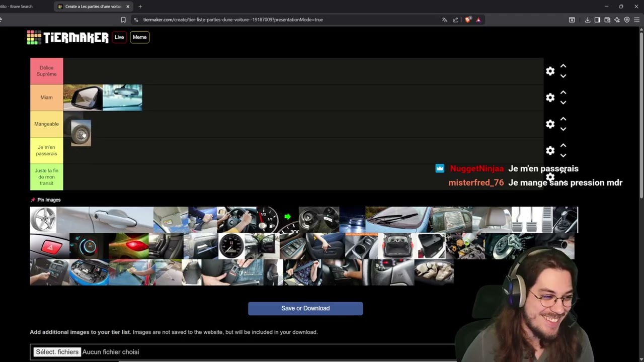Select the Je m'en passerais tier label
The width and height of the screenshot is (644, 362).
click(x=46, y=150)
